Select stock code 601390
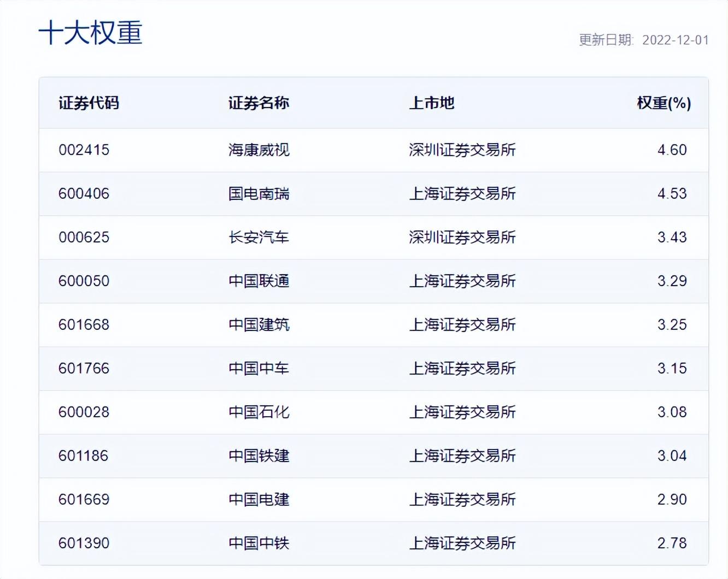Screen dimensions: 728x579 click(x=84, y=543)
